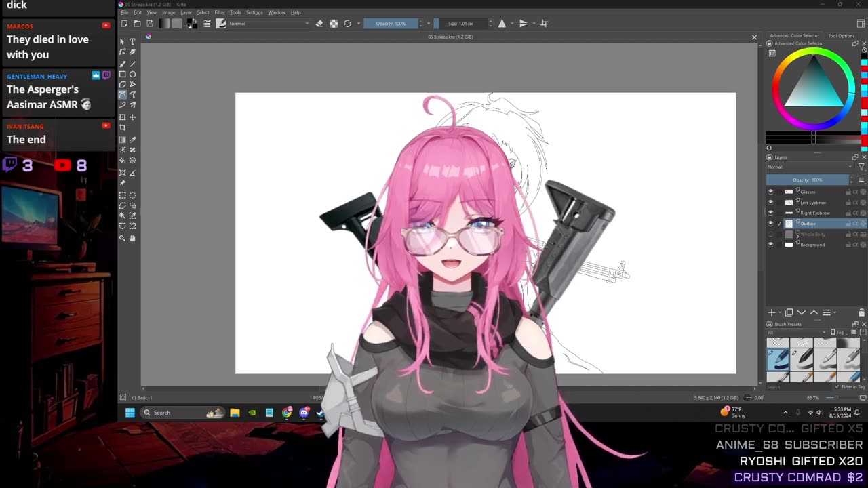Image resolution: width=868 pixels, height=488 pixels.
Task: Save the document via the toolbar icon
Action: coord(150,23)
